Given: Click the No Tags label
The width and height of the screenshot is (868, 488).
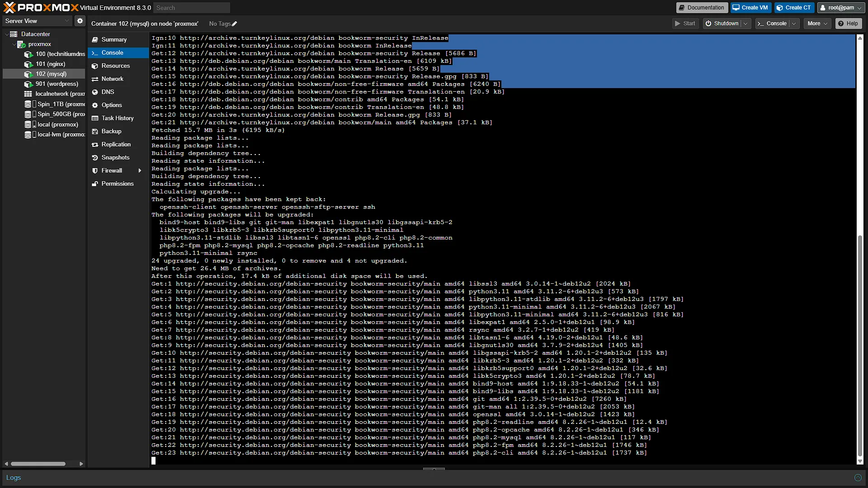Looking at the screenshot, I should tap(220, 24).
